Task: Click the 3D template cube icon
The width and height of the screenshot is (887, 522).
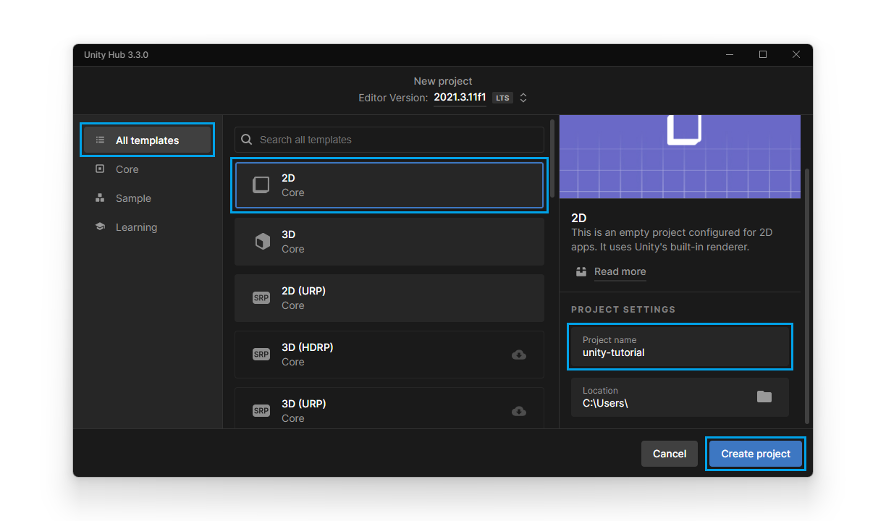Action: point(262,241)
